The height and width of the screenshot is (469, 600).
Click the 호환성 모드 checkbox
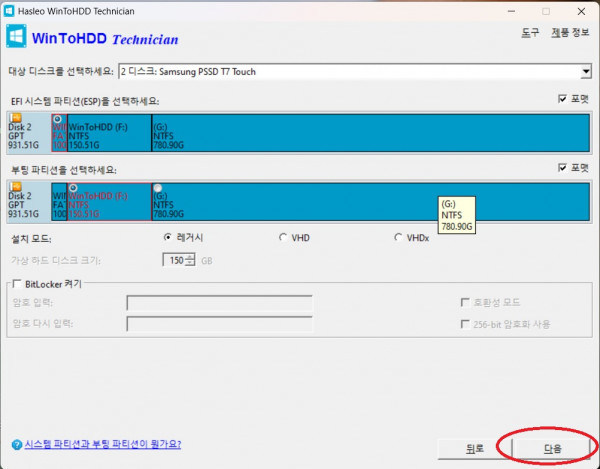click(465, 303)
